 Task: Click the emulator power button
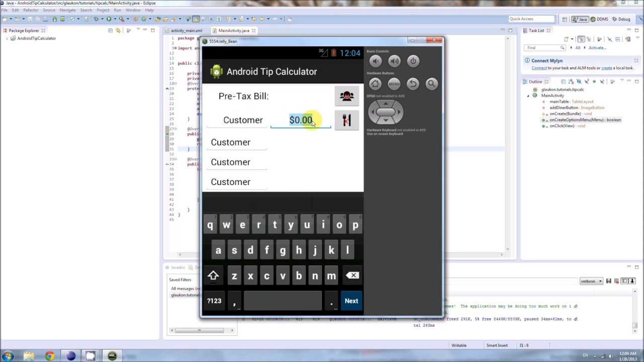coord(413,61)
